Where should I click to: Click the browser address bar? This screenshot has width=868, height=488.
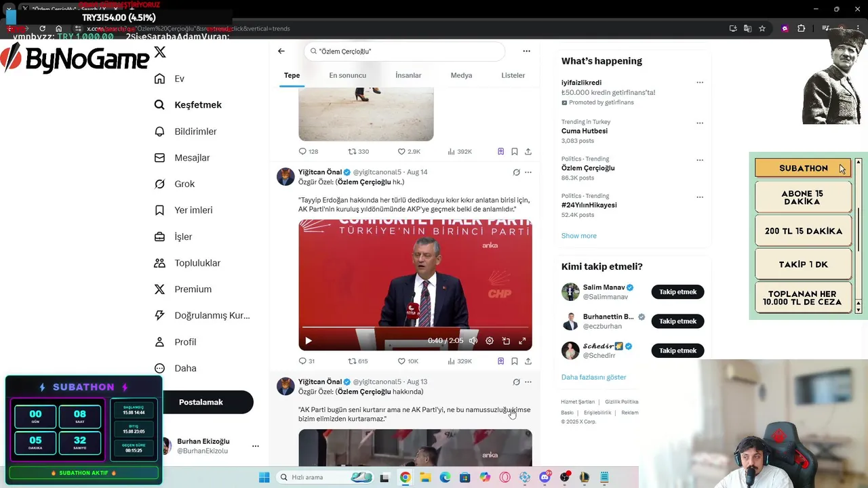pyautogui.click(x=400, y=28)
